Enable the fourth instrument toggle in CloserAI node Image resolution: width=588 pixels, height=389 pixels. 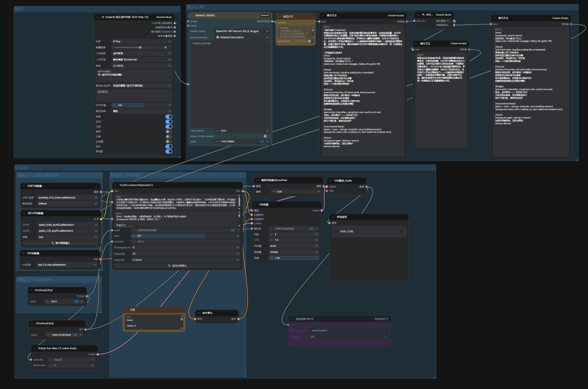click(169, 131)
